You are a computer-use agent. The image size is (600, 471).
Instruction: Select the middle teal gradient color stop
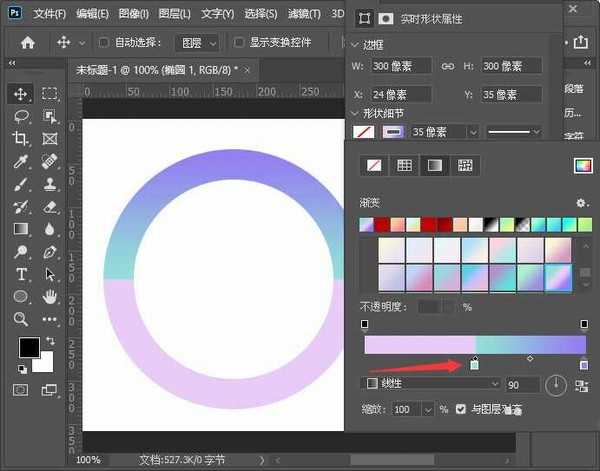[x=474, y=364]
